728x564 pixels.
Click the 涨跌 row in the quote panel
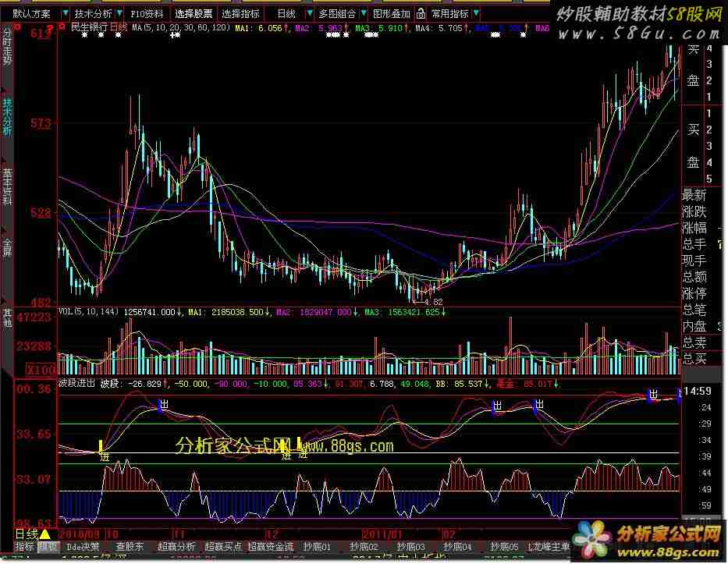coord(694,211)
